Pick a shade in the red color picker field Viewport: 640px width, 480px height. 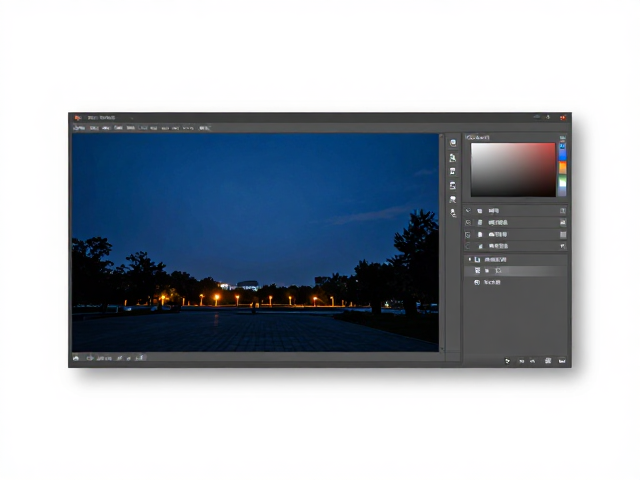point(513,169)
